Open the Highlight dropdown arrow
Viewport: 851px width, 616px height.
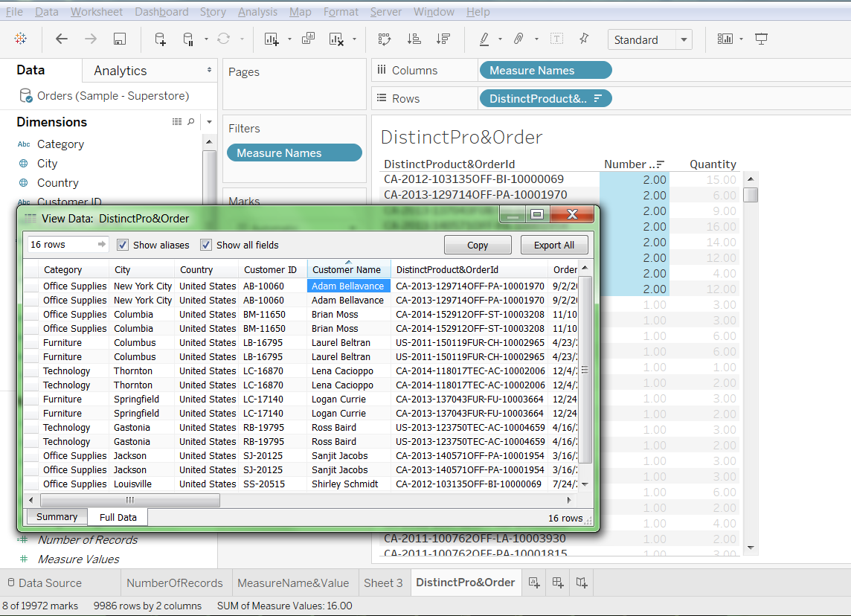click(500, 39)
